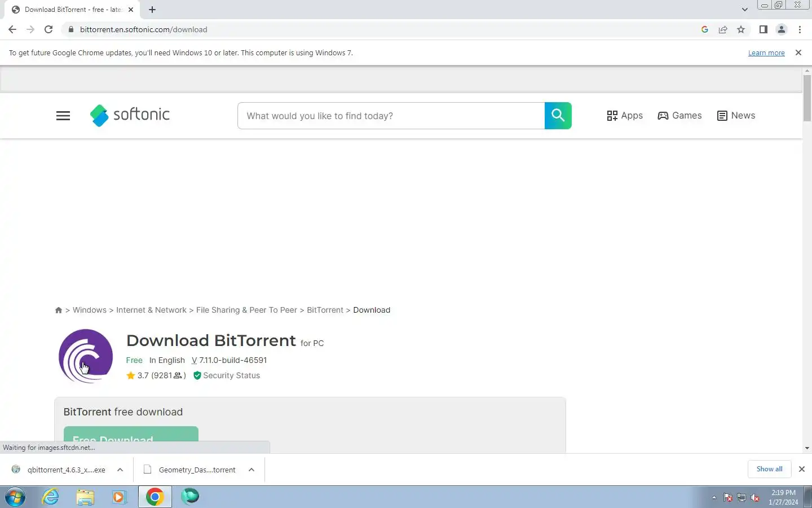Open the taskbar clock and date
The height and width of the screenshot is (508, 812).
(783, 497)
